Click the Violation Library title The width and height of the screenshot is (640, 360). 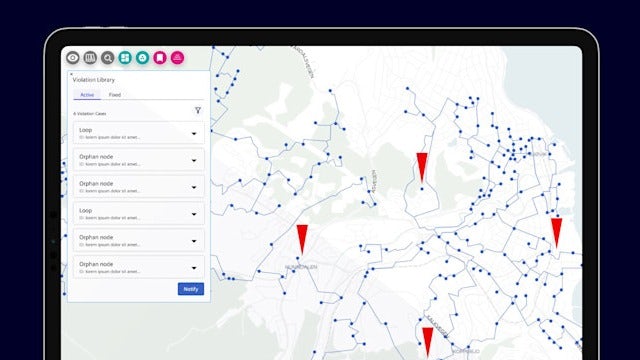(93, 80)
